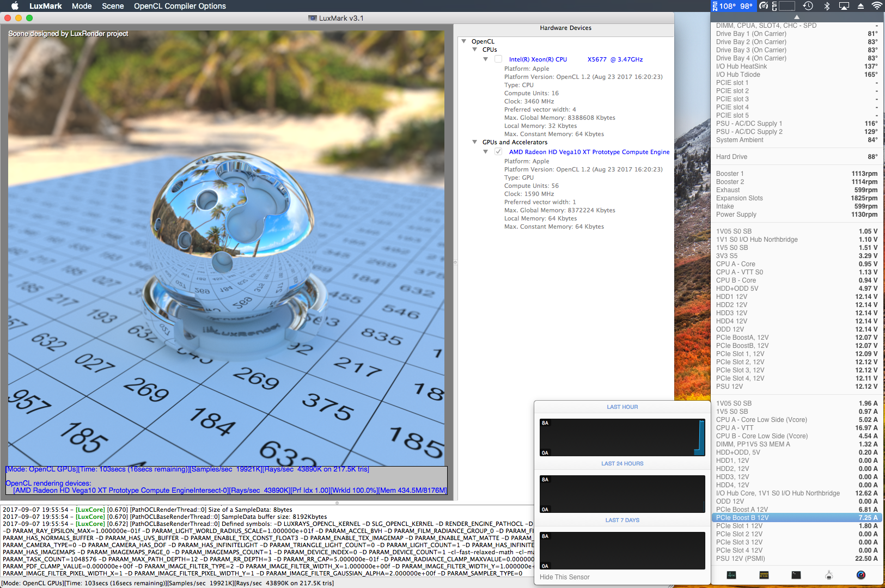Collapse the GPUs and Accelerators group
The height and width of the screenshot is (588, 885).
point(475,142)
